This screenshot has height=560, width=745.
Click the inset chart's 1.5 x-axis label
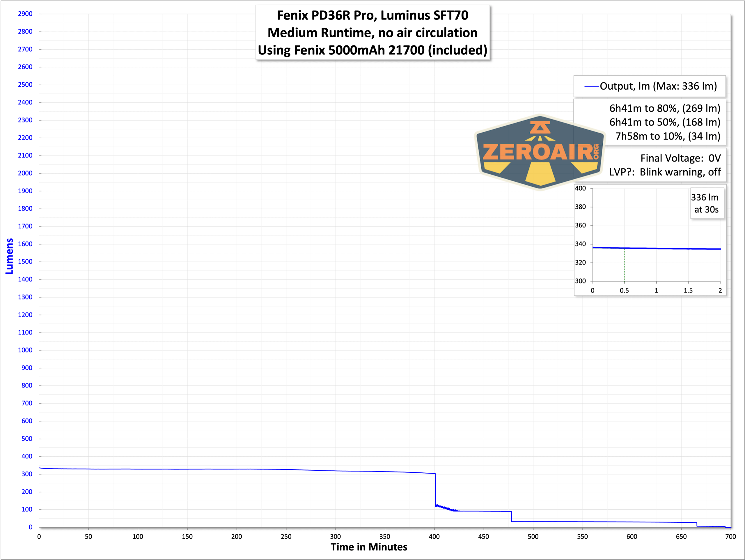(x=688, y=290)
